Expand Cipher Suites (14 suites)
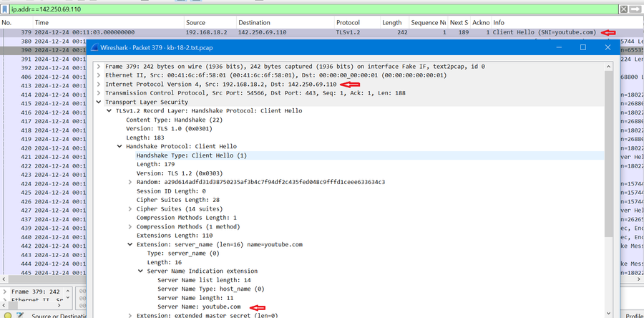 pyautogui.click(x=130, y=208)
